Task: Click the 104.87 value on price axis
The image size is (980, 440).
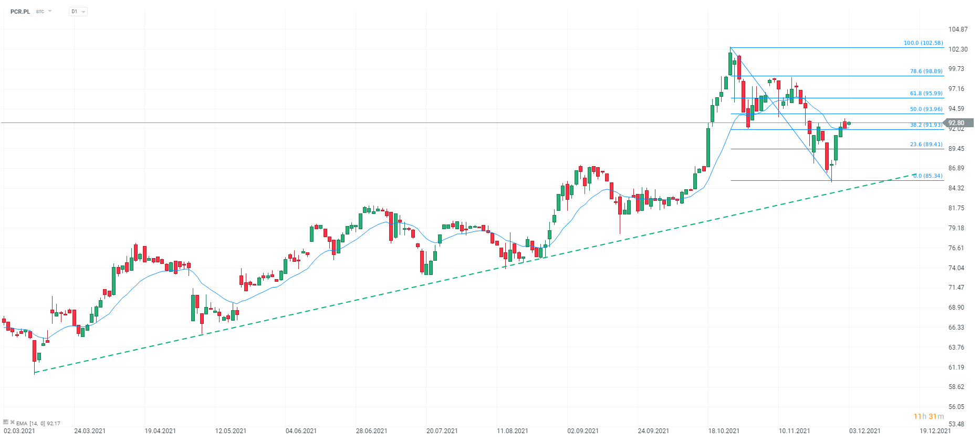Action: (958, 29)
